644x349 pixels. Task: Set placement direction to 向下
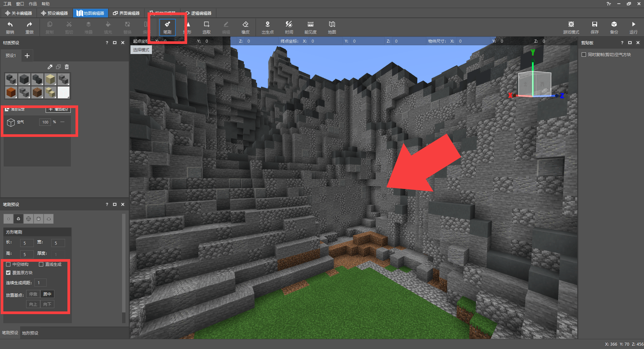pos(47,304)
